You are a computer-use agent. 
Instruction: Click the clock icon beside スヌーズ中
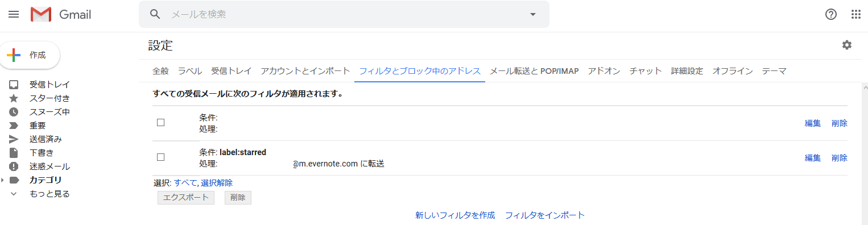pos(14,112)
